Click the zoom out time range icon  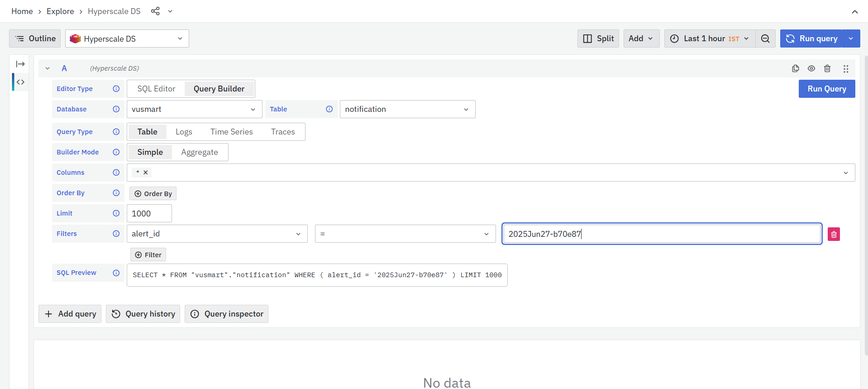pyautogui.click(x=765, y=39)
